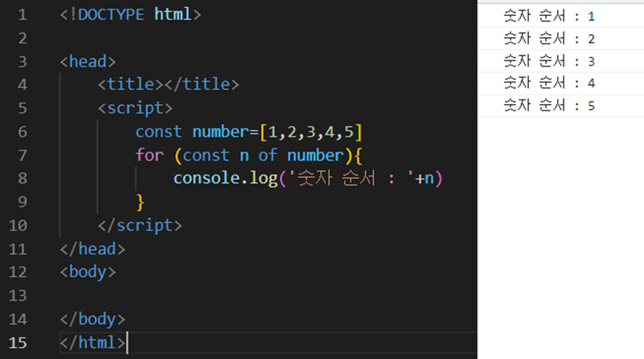Click line number 12 in the gutter

coord(18,272)
